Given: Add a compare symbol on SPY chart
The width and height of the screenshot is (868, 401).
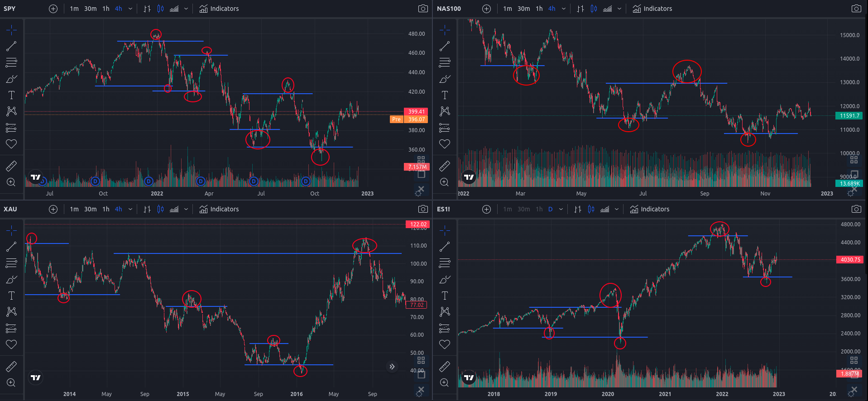Looking at the screenshot, I should (53, 9).
